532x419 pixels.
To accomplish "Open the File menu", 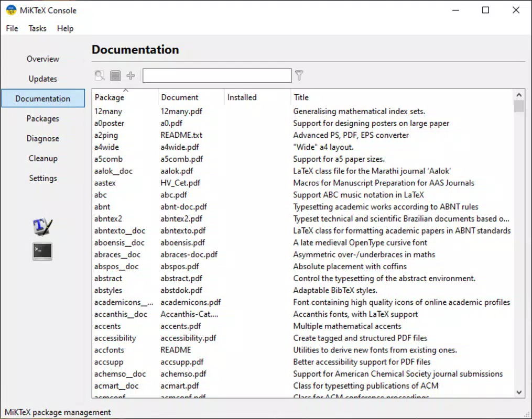I will click(x=12, y=28).
